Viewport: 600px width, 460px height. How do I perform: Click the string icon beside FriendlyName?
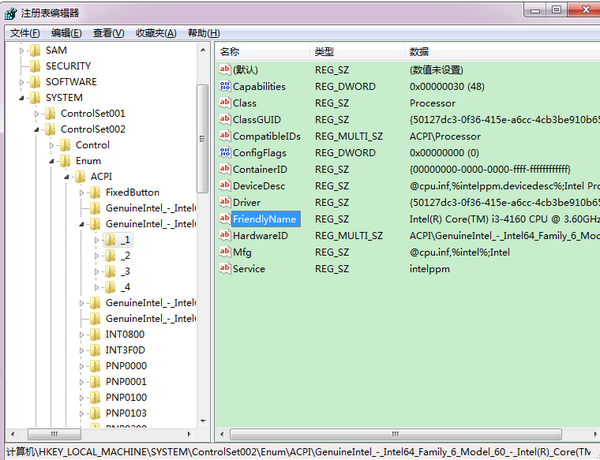[x=225, y=219]
